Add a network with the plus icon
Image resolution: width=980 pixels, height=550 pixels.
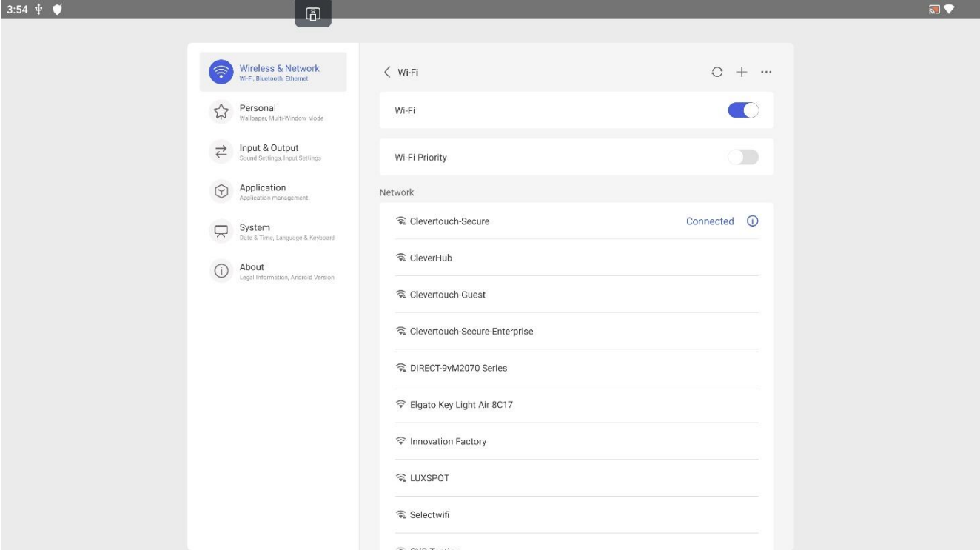coord(742,72)
